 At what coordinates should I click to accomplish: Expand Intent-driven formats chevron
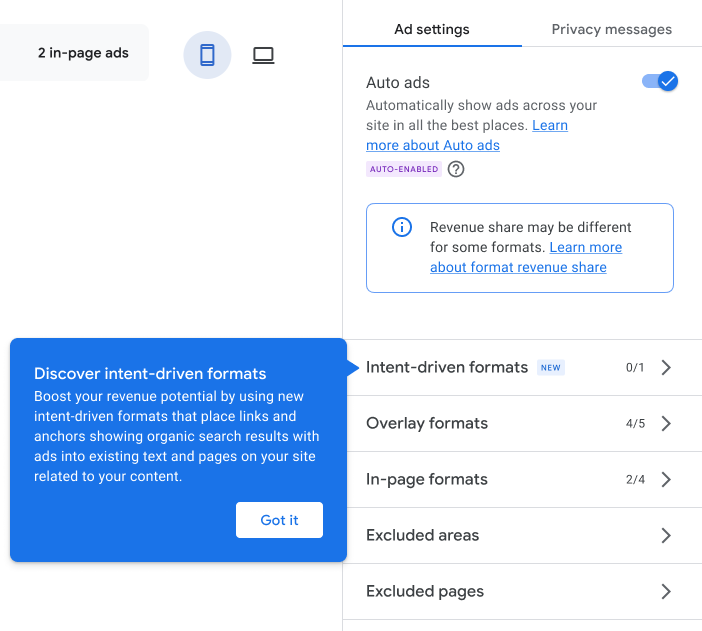[x=666, y=367]
